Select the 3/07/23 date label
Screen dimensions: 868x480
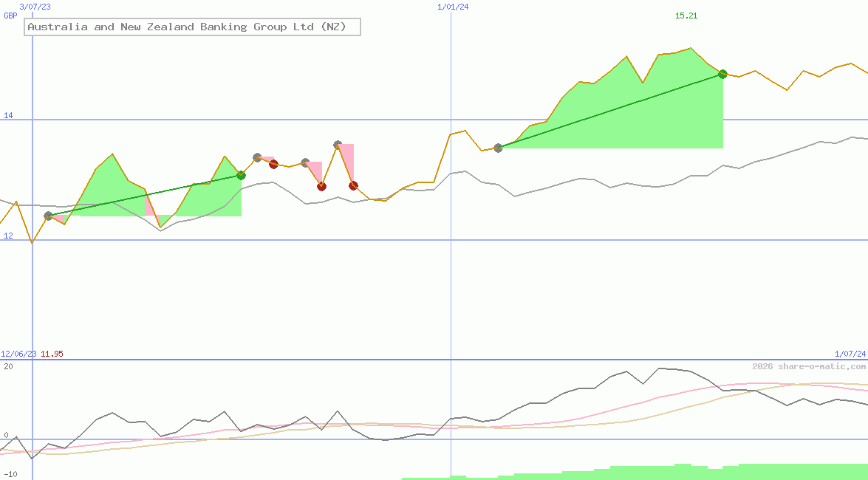coord(35,7)
